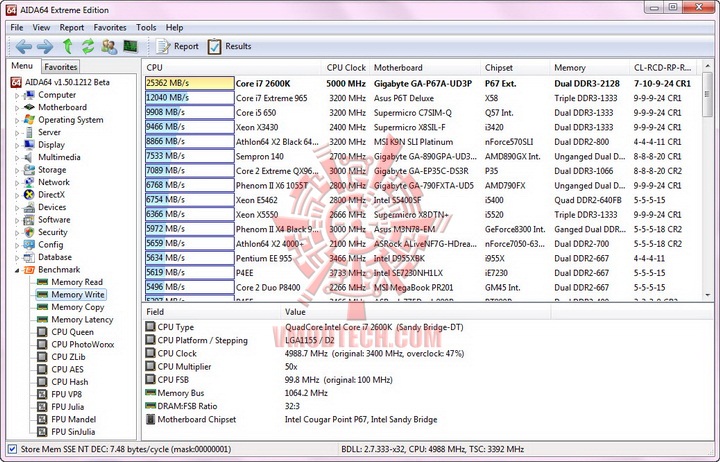Expand the Software tree node
Viewport: 720px width, 462px height.
(17, 220)
